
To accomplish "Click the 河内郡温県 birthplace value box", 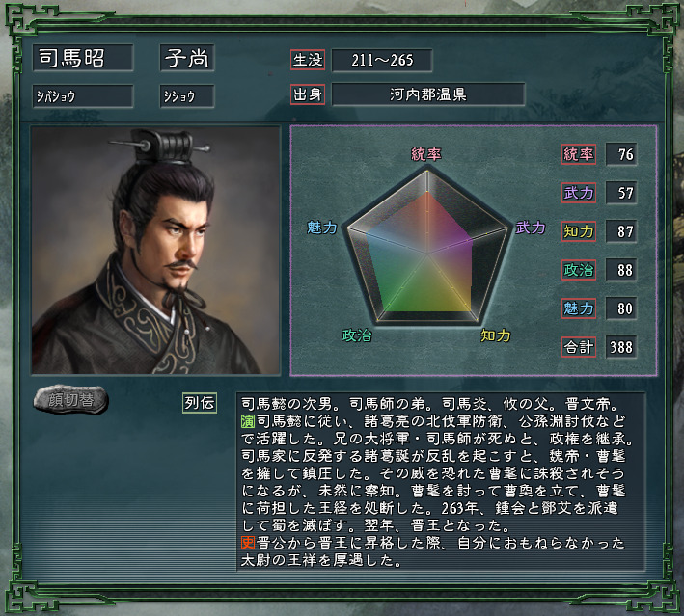I will [x=428, y=94].
